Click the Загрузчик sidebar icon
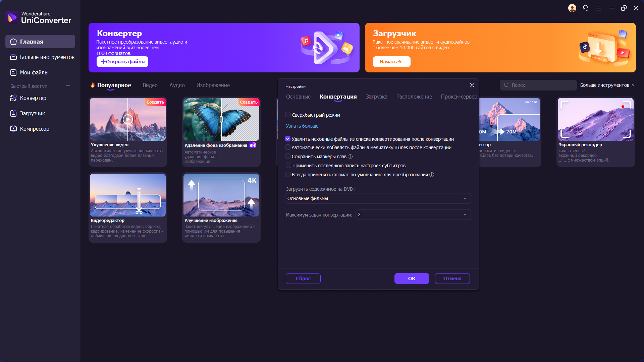The width and height of the screenshot is (644, 362). click(13, 113)
